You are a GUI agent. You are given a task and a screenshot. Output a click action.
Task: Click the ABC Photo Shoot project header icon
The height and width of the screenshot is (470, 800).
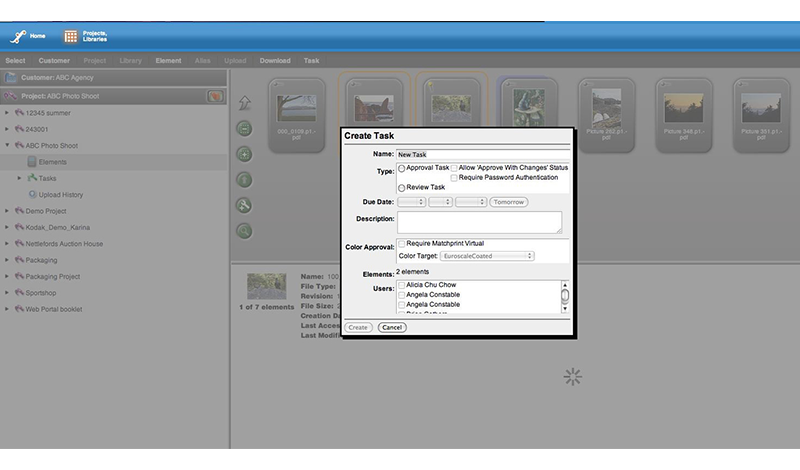[10, 96]
